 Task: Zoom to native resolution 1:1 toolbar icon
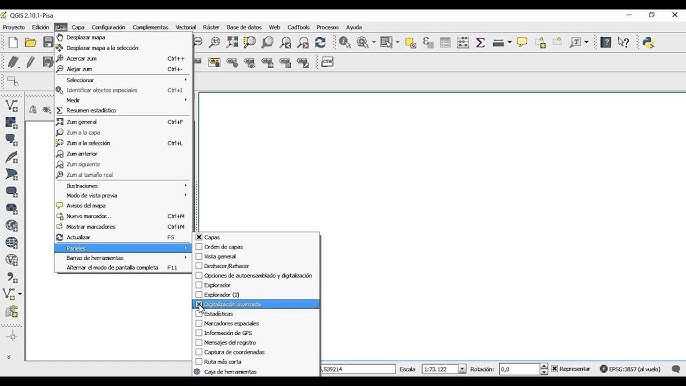(214, 42)
